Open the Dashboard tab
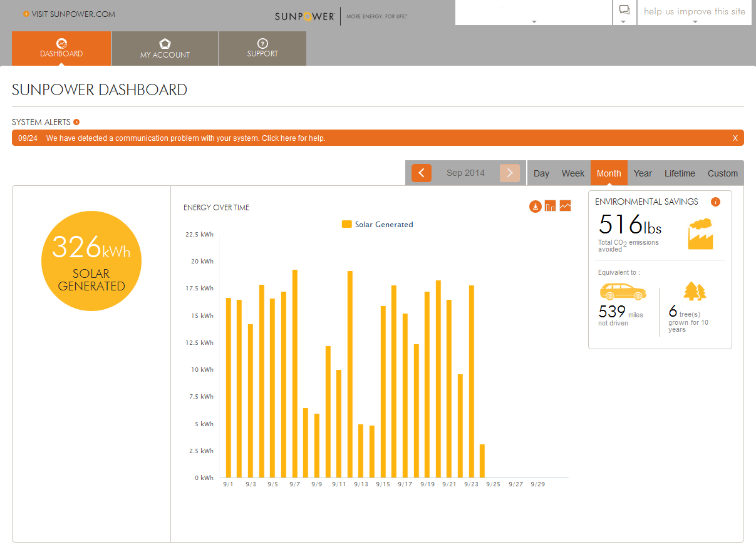 (x=61, y=48)
